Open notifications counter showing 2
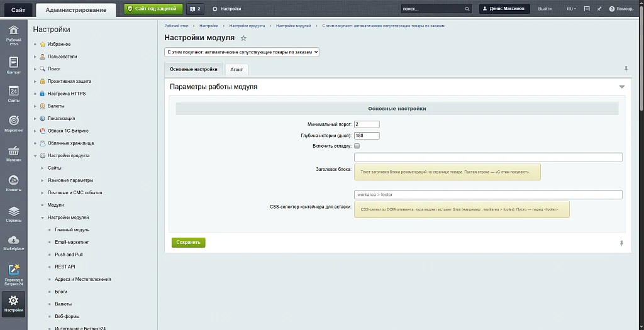Viewport: 644px width, 330px height. (195, 9)
